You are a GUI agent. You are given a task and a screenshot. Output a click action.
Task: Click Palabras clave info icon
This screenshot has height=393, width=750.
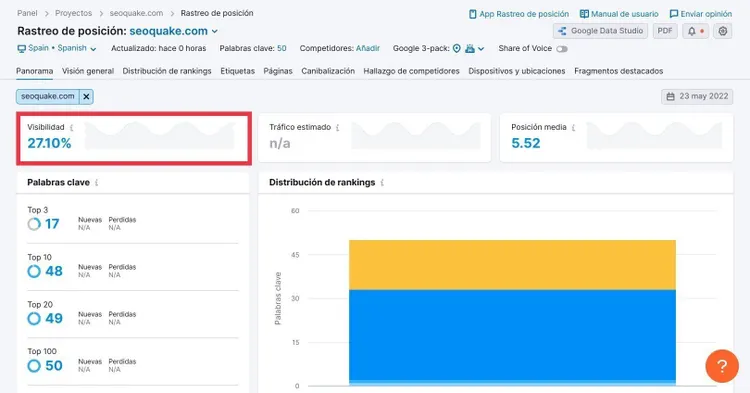pyautogui.click(x=97, y=183)
